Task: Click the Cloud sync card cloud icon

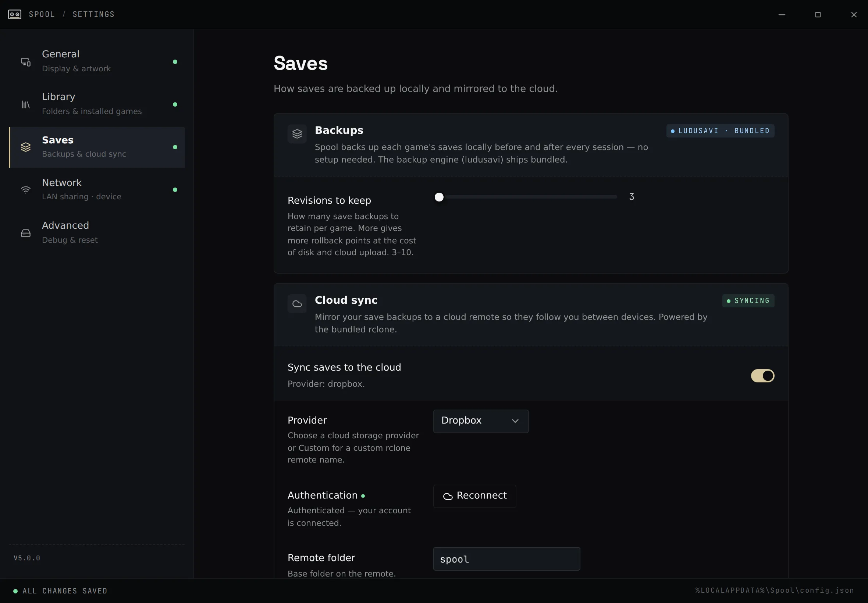Action: [297, 304]
